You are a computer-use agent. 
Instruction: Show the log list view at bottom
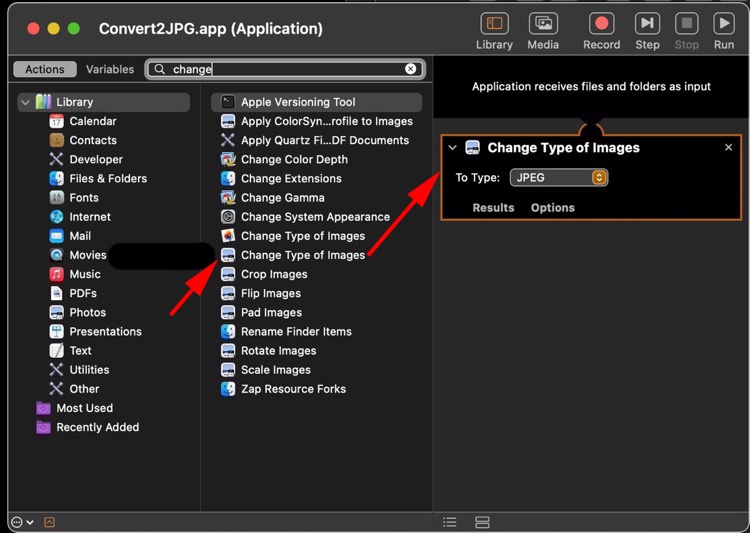[449, 522]
